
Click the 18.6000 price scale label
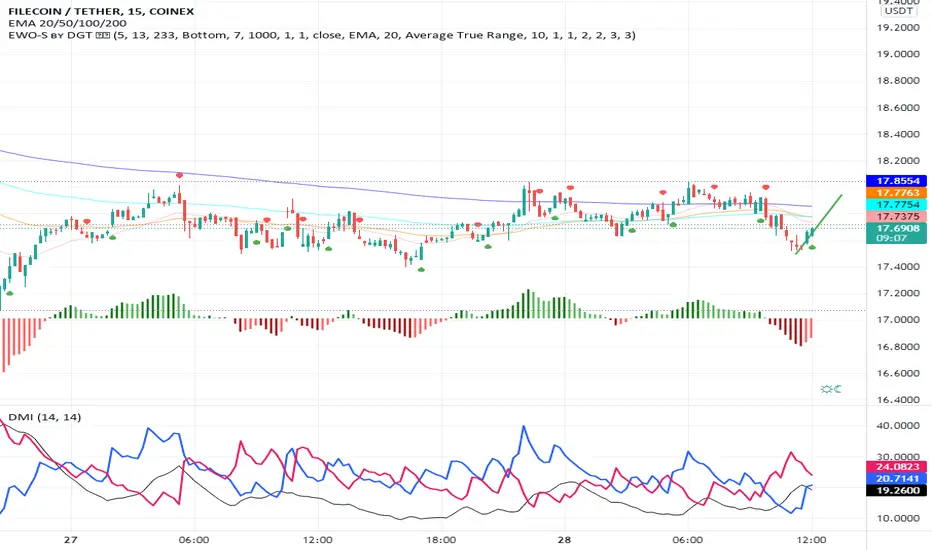[x=898, y=108]
